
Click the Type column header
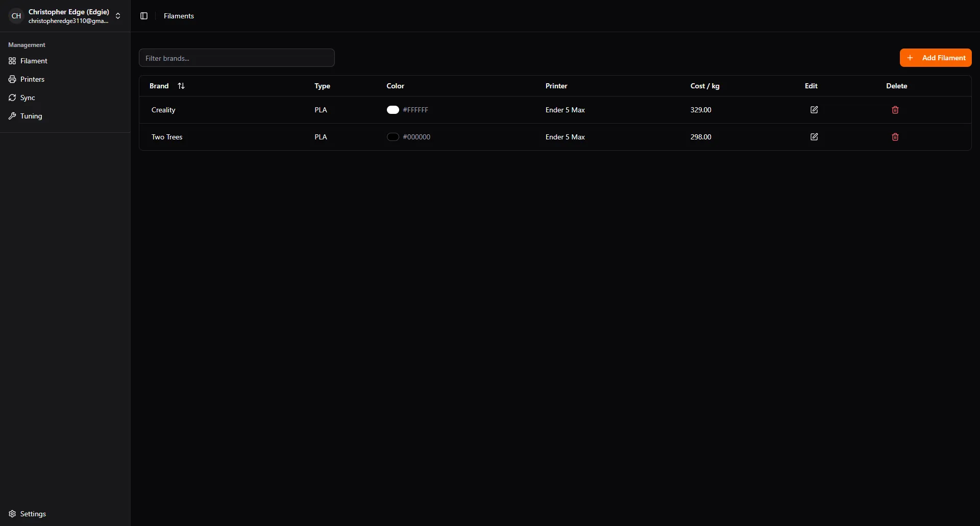coord(322,86)
